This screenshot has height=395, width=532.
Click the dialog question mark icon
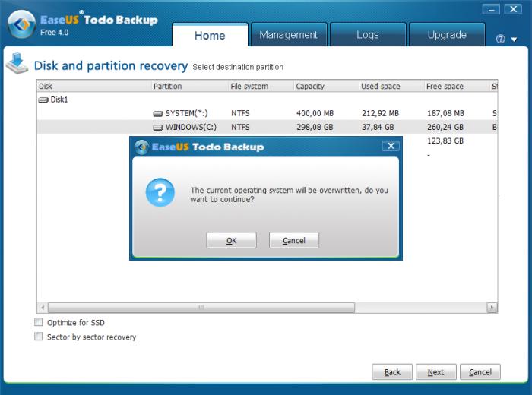click(x=160, y=192)
